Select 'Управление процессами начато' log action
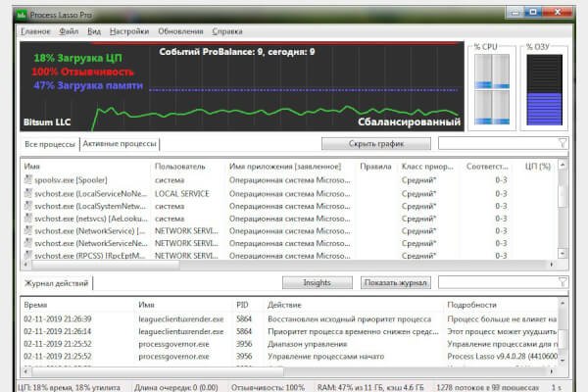Screen dimensions: 588x392 (x=326, y=357)
